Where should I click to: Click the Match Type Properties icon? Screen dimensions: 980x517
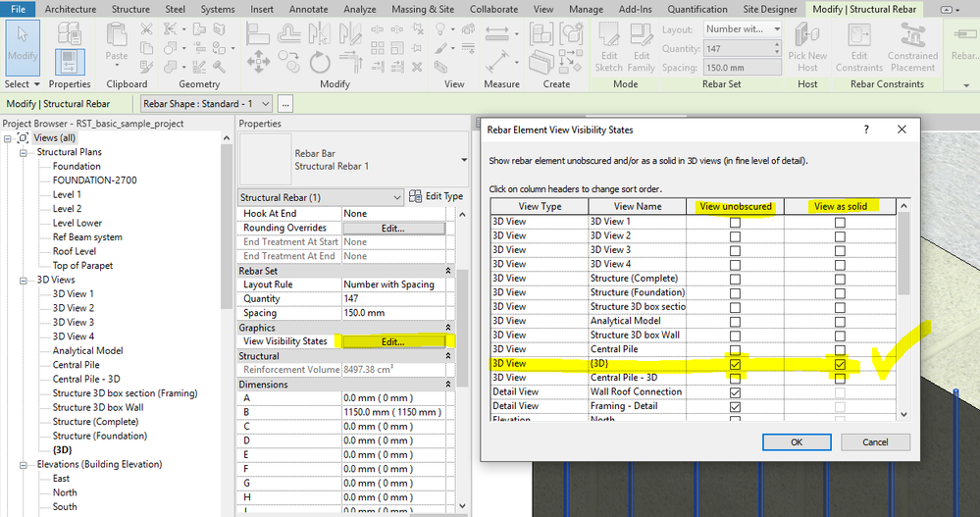point(146,67)
